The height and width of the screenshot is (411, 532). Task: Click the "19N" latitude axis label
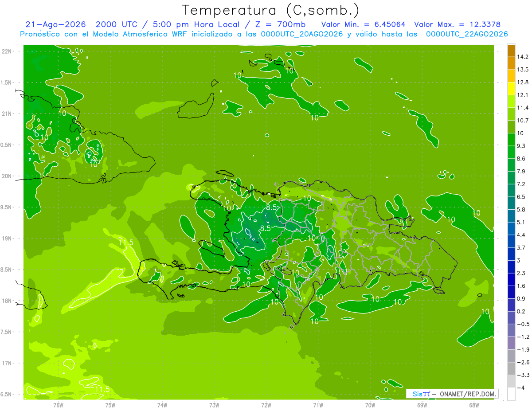(x=7, y=239)
